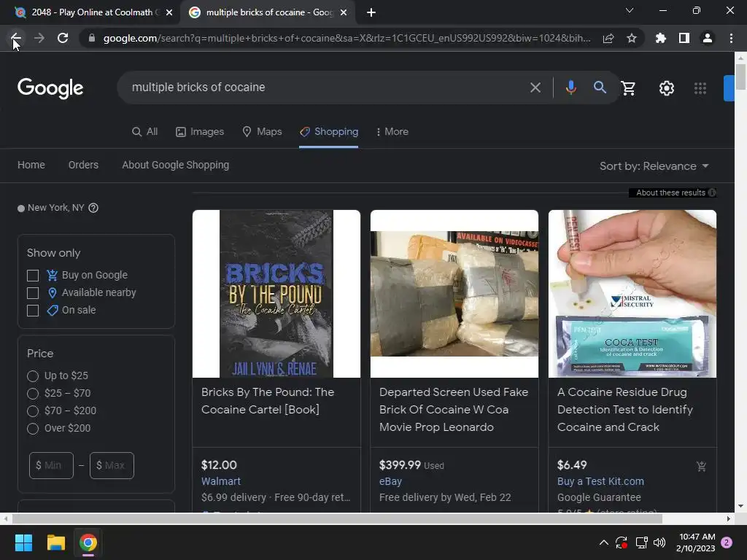Click the fake cocaine brick prop photo

point(454,294)
